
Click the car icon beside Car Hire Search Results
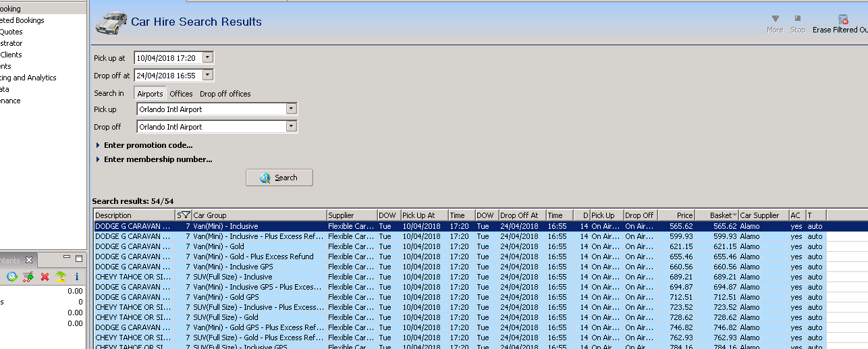pos(111,22)
